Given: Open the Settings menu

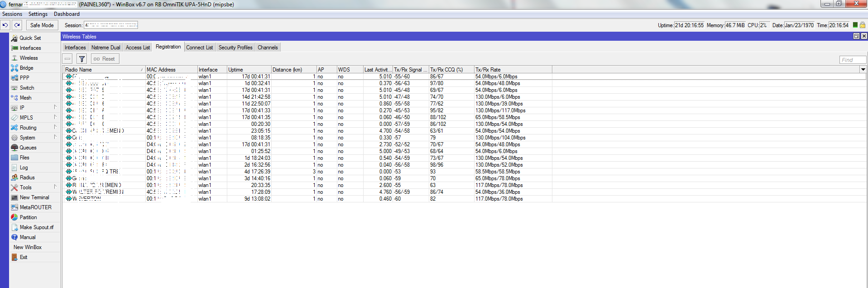Looking at the screenshot, I should click(38, 14).
